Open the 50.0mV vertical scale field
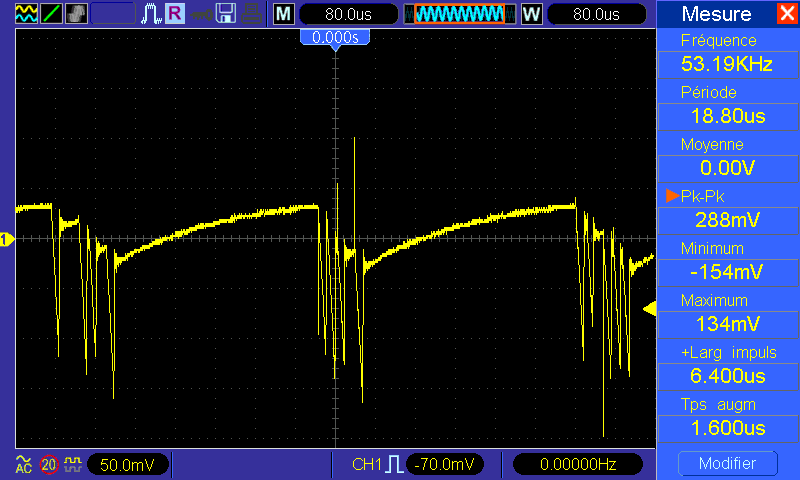Viewport: 800px width, 480px height. pos(127,465)
